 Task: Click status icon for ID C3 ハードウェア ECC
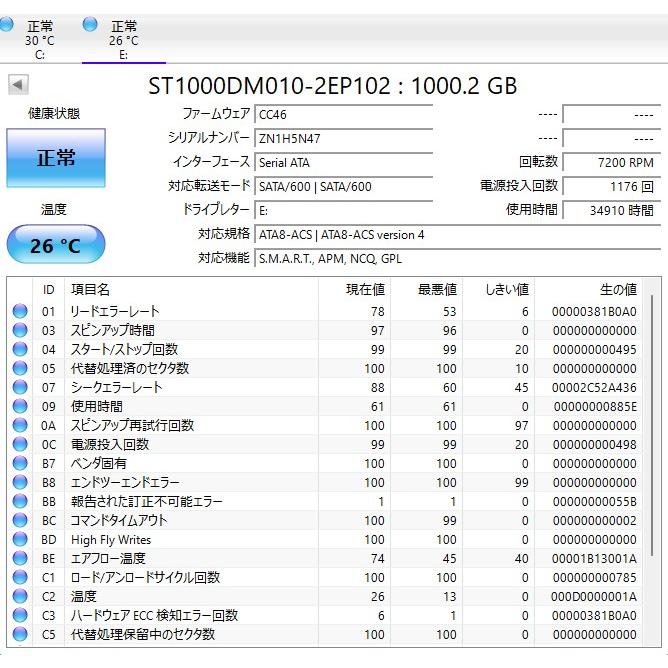(x=20, y=615)
